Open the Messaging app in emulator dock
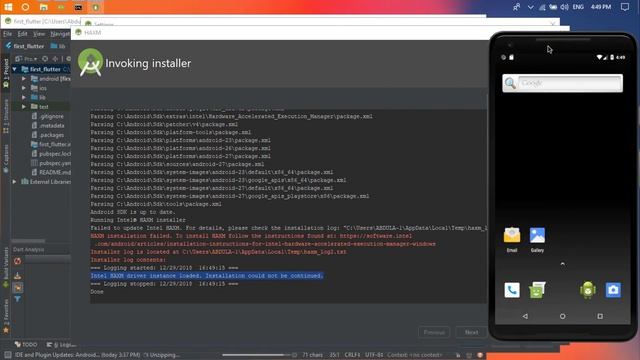The image size is (640, 360). coord(537,290)
